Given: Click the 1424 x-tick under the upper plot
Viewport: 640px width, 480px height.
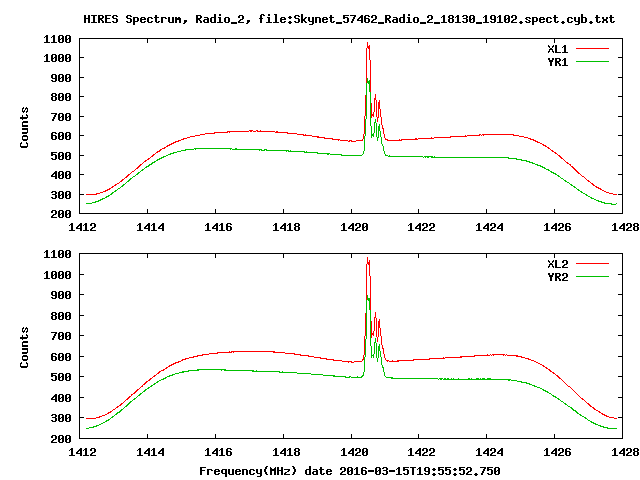Looking at the screenshot, I should (x=489, y=227).
